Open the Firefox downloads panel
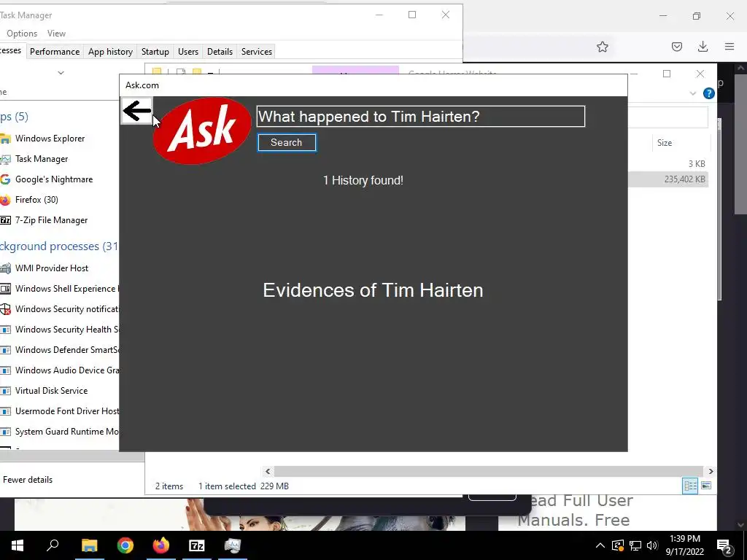Screen dimensions: 747x560 703,47
